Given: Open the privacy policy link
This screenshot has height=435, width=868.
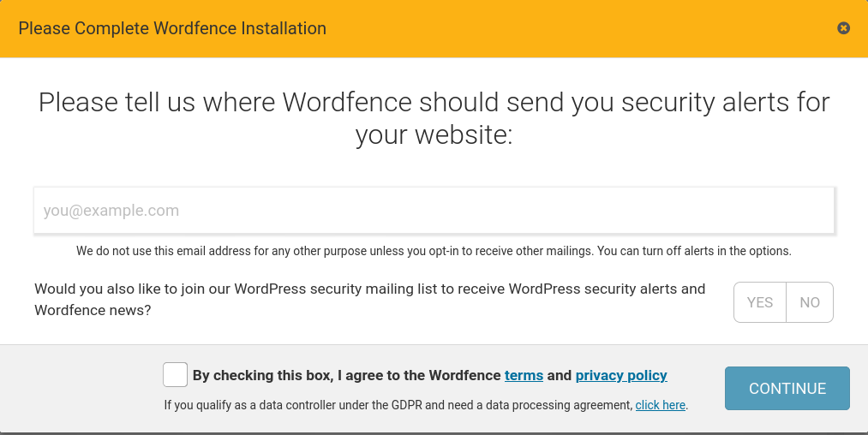Looking at the screenshot, I should tap(621, 375).
